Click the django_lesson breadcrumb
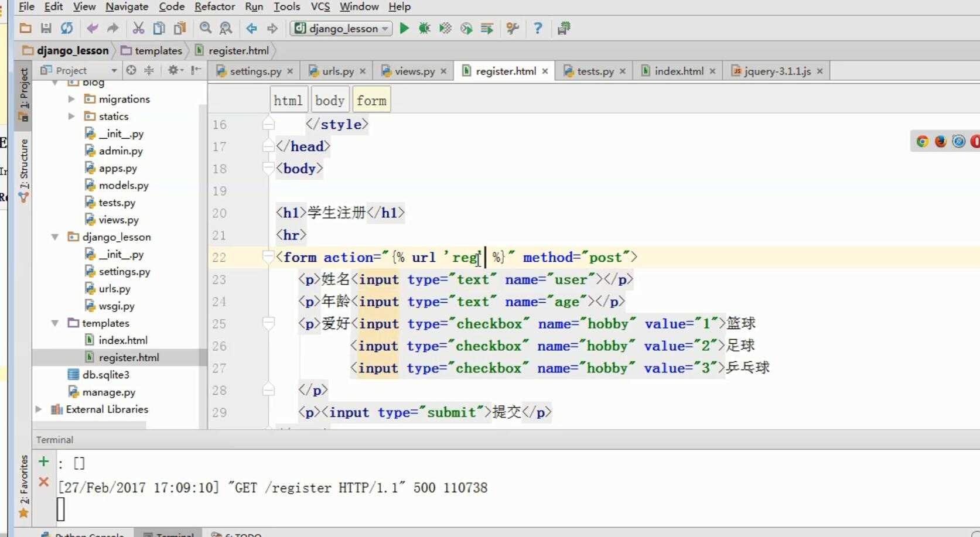980x537 pixels. tap(66, 50)
